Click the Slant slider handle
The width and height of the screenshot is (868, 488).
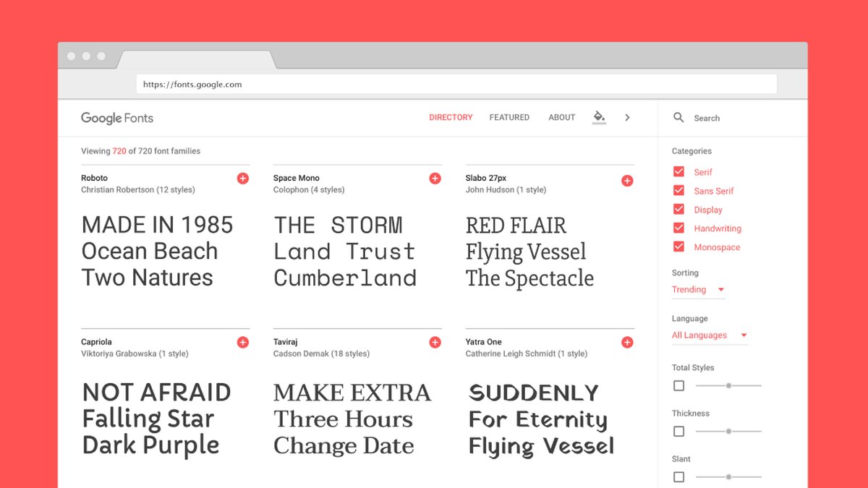728,477
